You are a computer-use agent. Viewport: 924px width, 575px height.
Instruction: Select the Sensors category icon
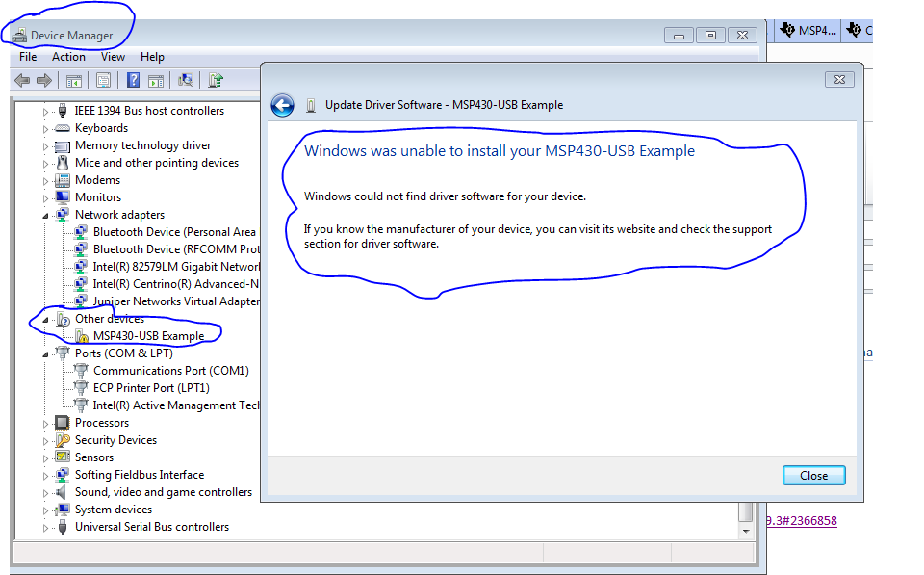(63, 457)
